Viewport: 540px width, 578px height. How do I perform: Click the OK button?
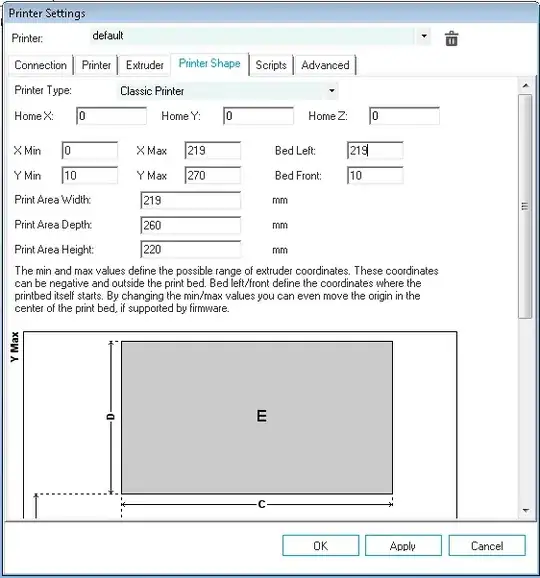[x=320, y=546]
